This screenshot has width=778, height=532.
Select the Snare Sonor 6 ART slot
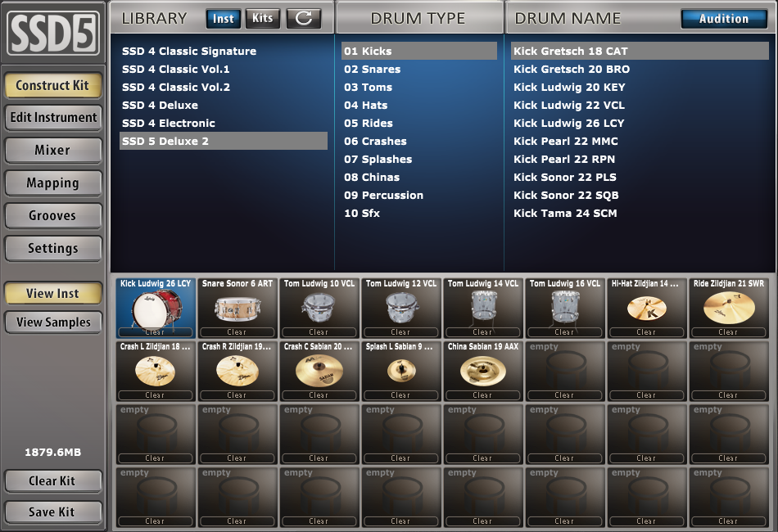pos(237,308)
